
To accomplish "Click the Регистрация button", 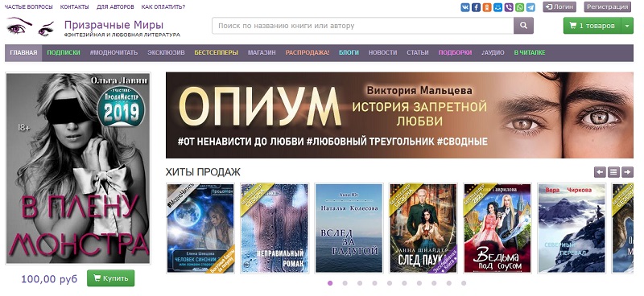I will (608, 7).
